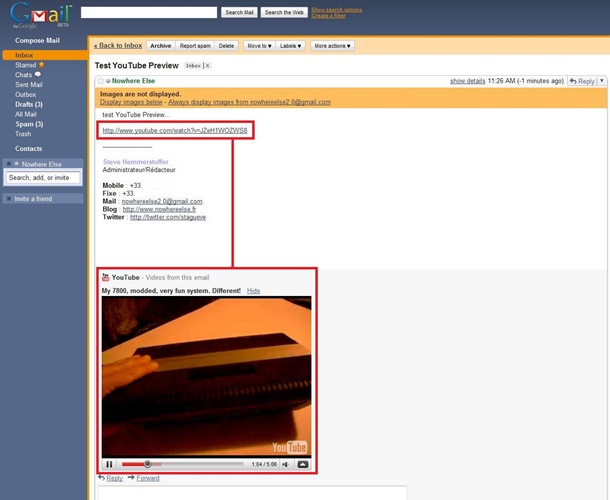Click Display images below
610x500 pixels.
(x=131, y=102)
